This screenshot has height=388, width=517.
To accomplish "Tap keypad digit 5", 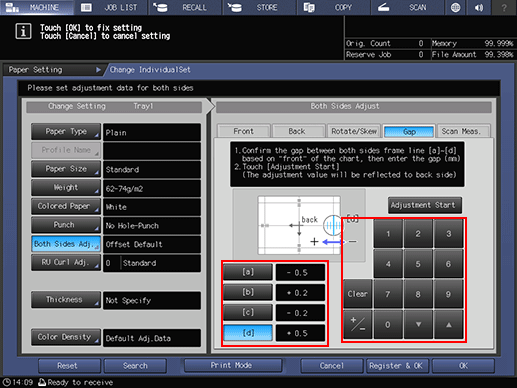I will [418, 264].
